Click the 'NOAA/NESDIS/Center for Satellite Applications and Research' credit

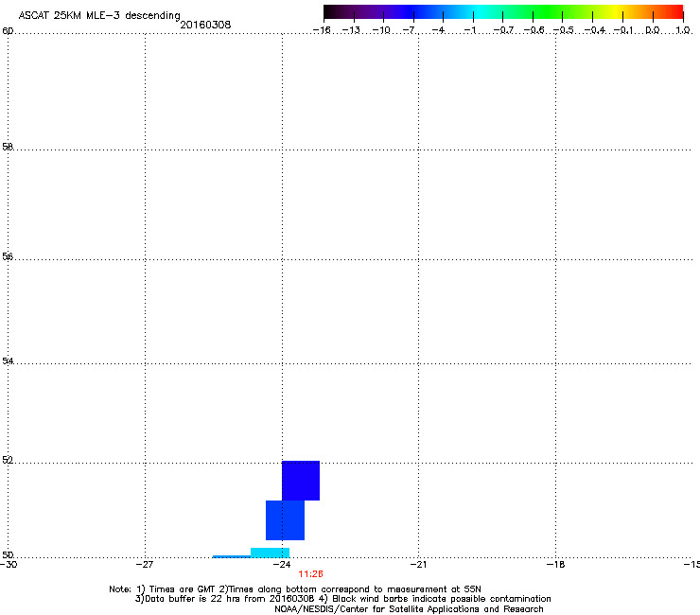(409, 609)
